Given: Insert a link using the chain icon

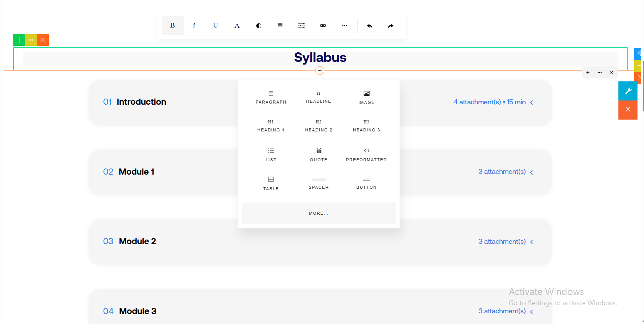Looking at the screenshot, I should tap(323, 26).
